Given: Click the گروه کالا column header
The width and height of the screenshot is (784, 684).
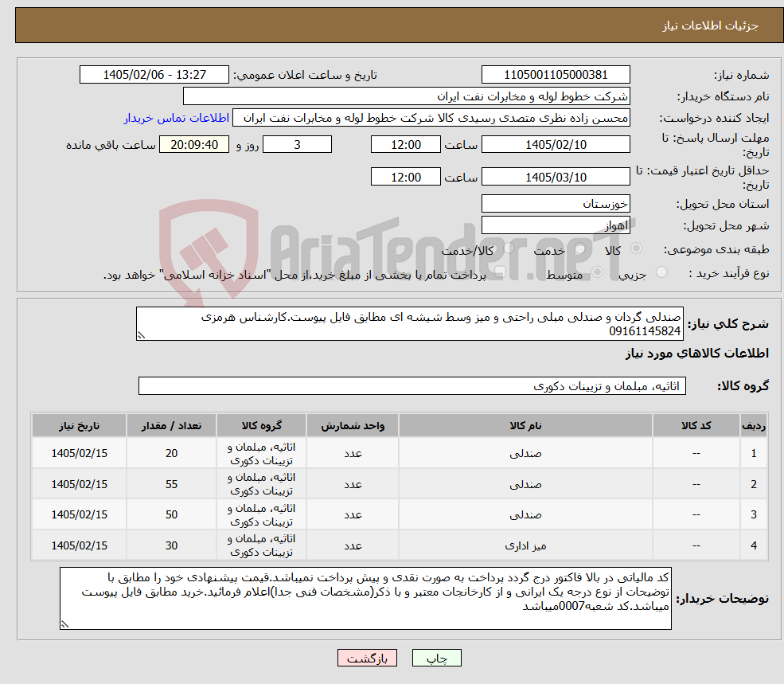Looking at the screenshot, I should [261, 425].
